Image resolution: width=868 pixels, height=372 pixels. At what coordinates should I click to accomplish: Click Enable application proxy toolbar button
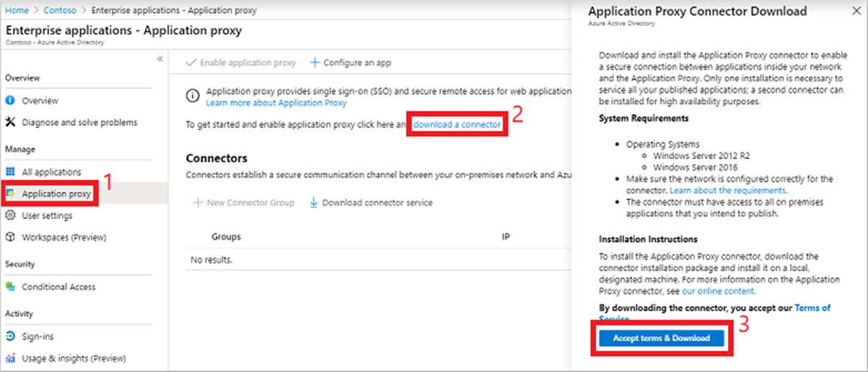(x=241, y=63)
